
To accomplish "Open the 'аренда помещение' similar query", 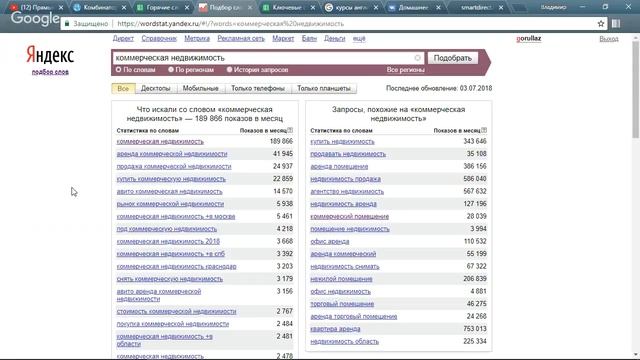I will point(339,167).
